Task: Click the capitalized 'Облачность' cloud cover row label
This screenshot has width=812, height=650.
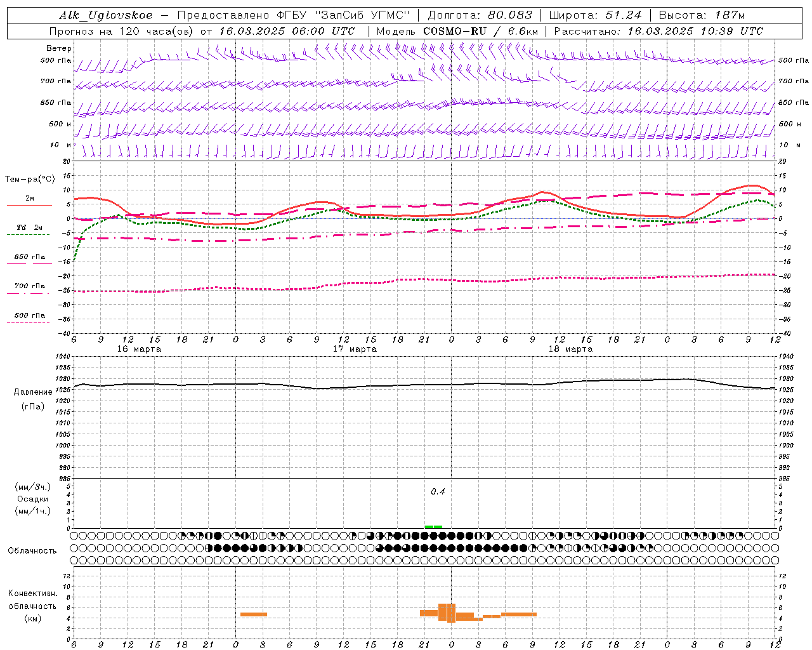Action: 32,551
